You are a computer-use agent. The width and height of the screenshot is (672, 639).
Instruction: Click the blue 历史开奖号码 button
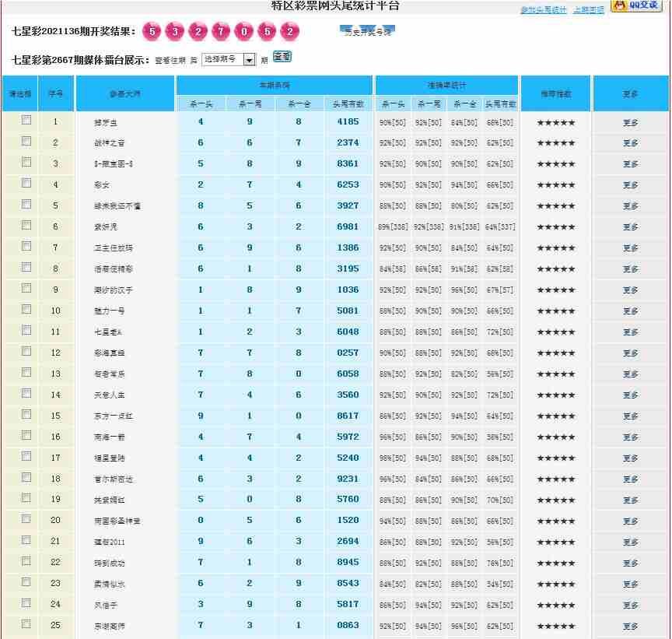[x=368, y=32]
